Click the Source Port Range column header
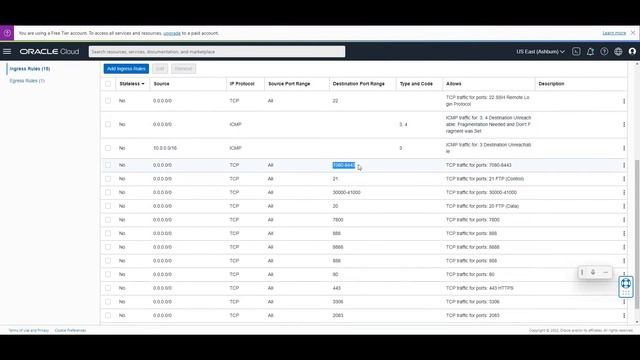 [x=289, y=84]
